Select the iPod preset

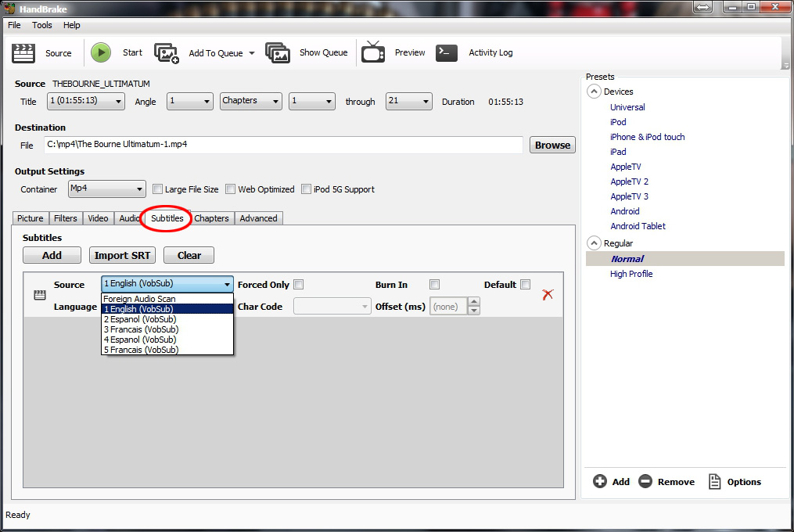(618, 122)
